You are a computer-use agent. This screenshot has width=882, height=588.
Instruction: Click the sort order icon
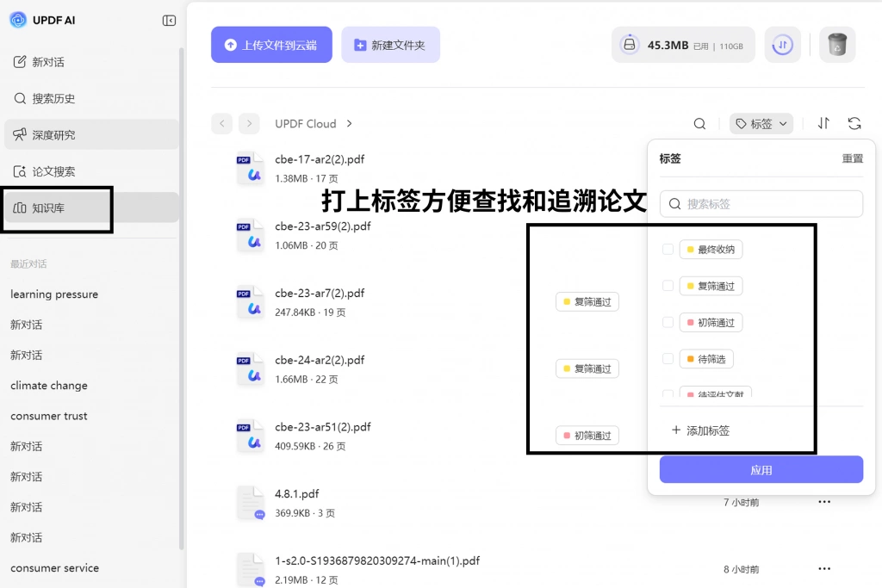point(823,124)
